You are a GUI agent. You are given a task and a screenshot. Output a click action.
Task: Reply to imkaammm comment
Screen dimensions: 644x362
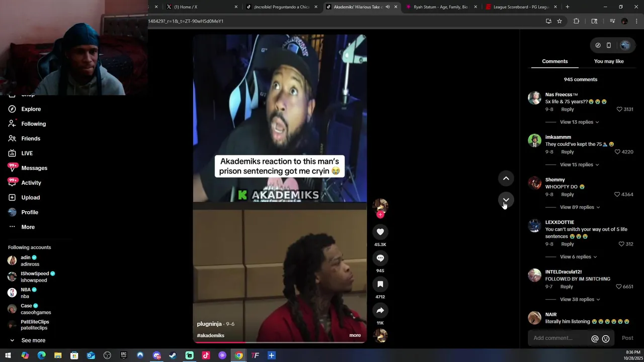[x=568, y=152]
